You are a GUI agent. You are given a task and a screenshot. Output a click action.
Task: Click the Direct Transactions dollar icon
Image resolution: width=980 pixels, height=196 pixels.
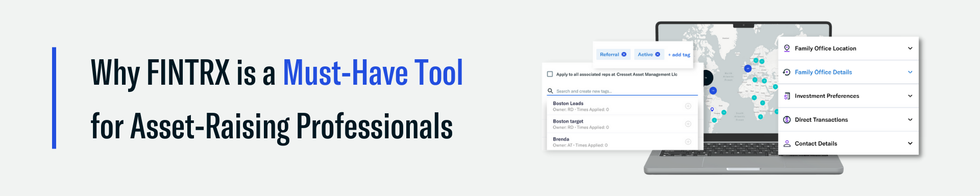(x=787, y=119)
